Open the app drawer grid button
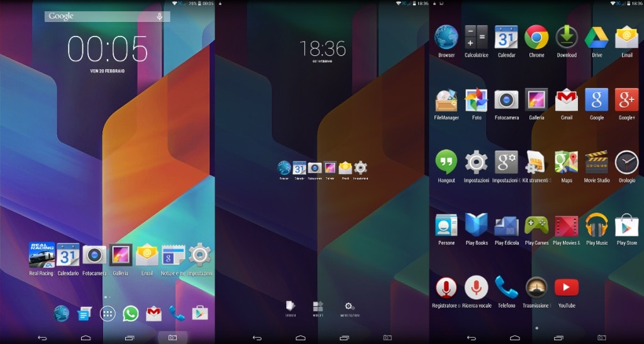 [x=108, y=314]
